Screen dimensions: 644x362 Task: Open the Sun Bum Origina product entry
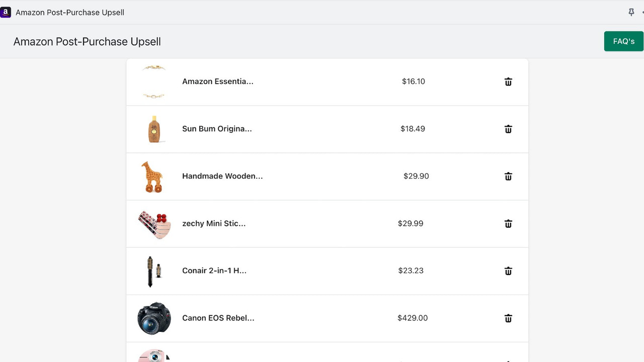pos(217,129)
